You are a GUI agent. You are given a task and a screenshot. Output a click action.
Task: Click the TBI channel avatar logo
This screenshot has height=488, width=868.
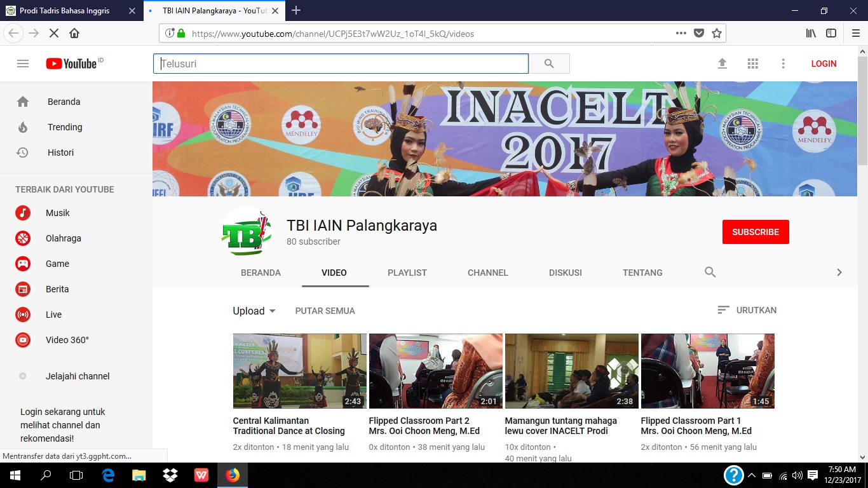(x=246, y=232)
